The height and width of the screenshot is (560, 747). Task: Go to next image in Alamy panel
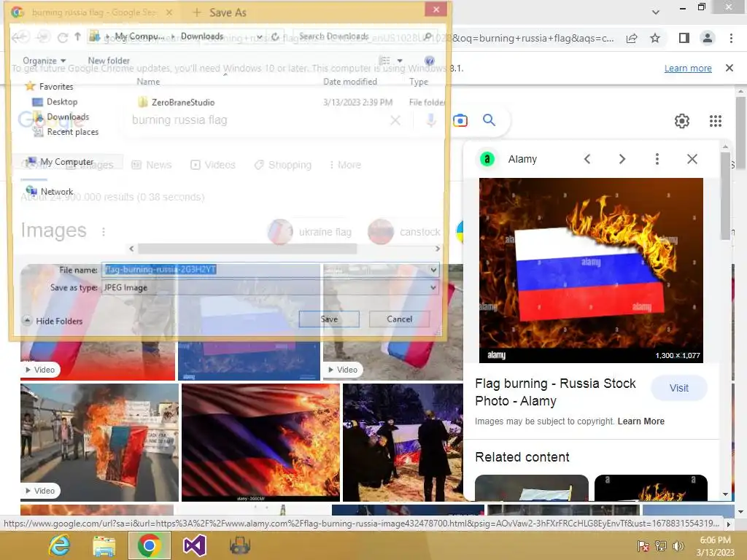pos(622,159)
